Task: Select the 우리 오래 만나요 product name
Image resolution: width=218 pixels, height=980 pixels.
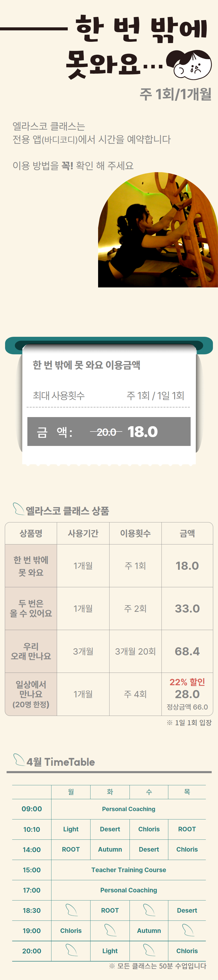Action: 31,651
